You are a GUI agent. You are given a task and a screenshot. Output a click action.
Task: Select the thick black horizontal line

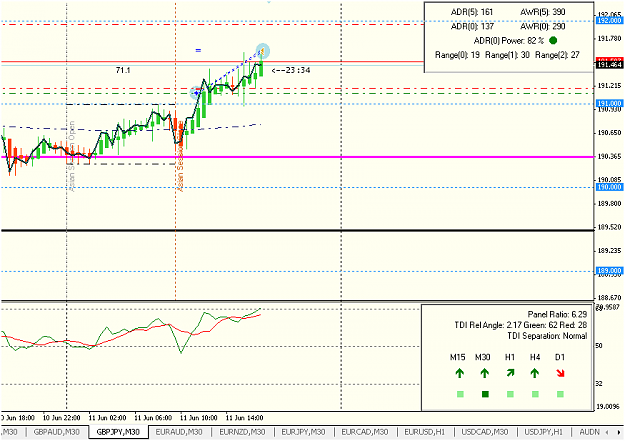pos(297,230)
